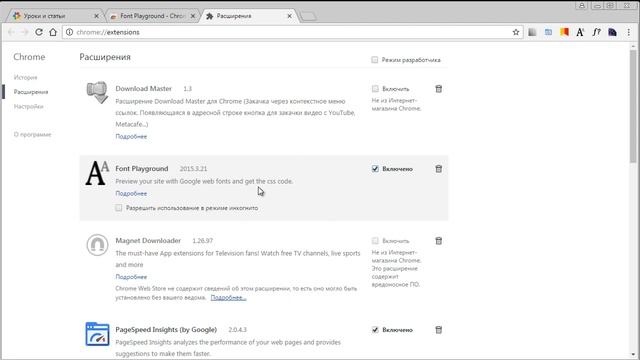Go to the home page icon

click(x=53, y=32)
